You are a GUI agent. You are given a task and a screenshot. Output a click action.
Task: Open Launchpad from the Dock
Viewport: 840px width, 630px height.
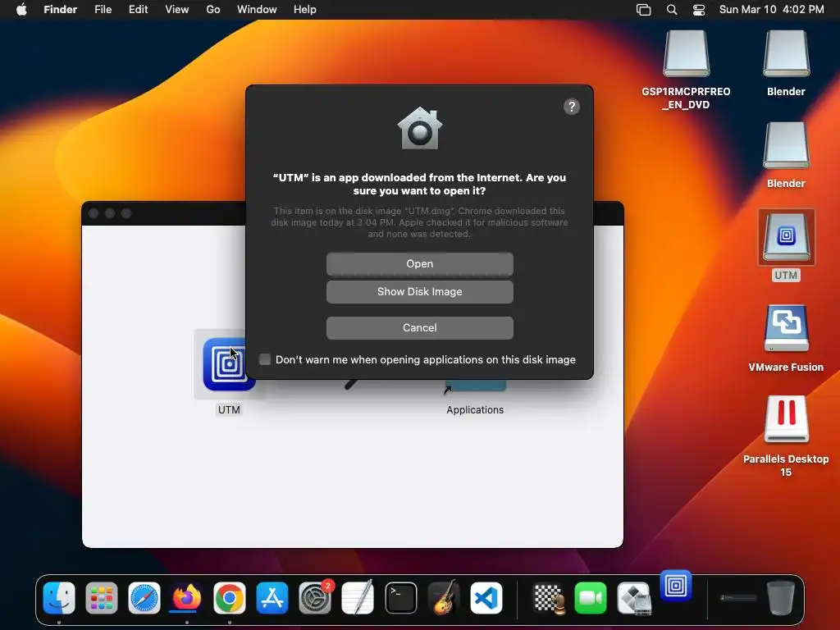tap(102, 598)
